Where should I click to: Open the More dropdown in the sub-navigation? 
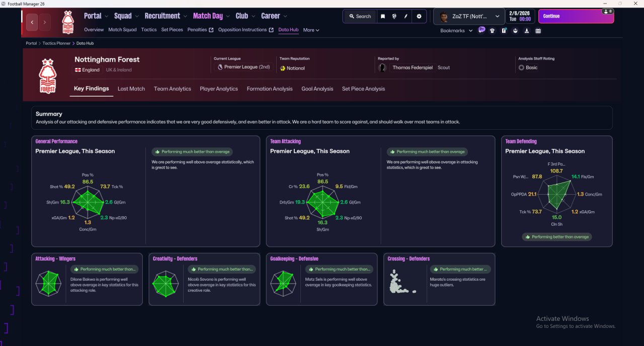pos(311,30)
